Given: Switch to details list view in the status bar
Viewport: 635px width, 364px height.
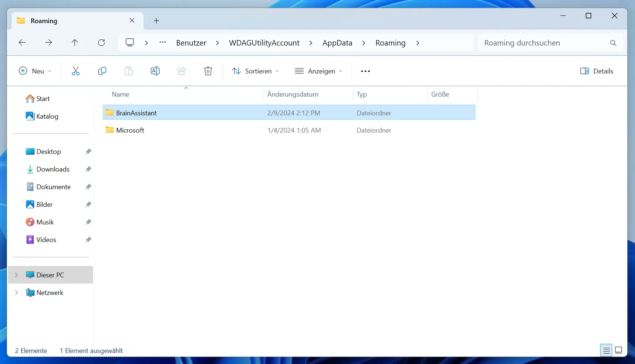Looking at the screenshot, I should point(606,350).
